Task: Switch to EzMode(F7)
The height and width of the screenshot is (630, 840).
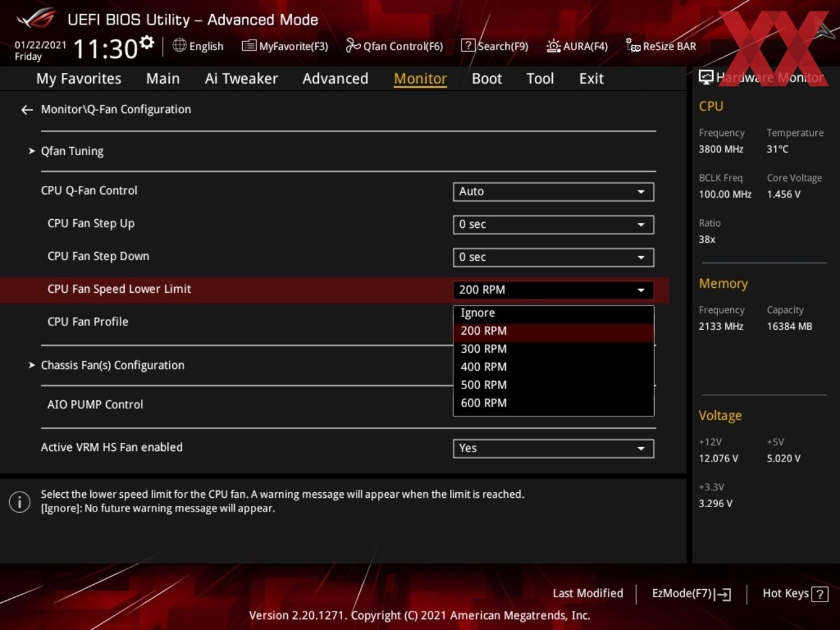Action: (x=691, y=594)
